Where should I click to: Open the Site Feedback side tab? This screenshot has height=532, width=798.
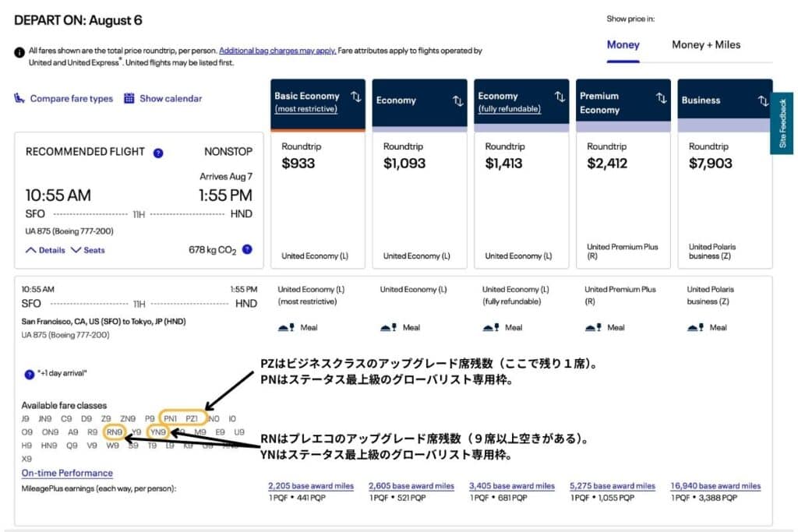[782, 123]
